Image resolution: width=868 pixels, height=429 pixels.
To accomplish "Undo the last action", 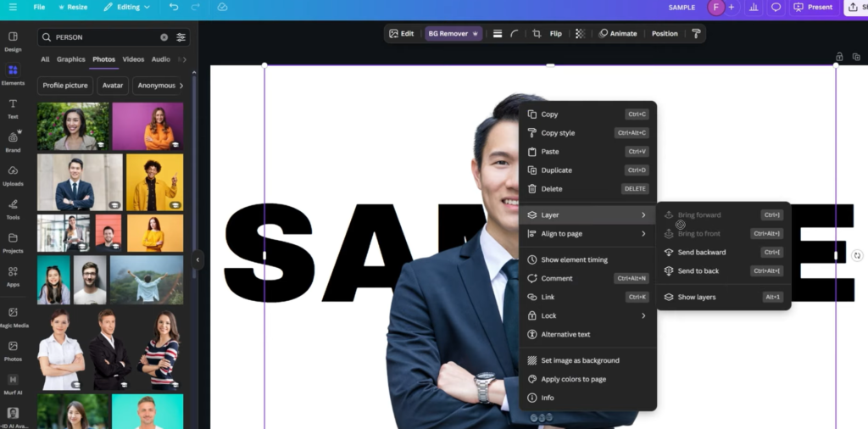I will click(174, 7).
